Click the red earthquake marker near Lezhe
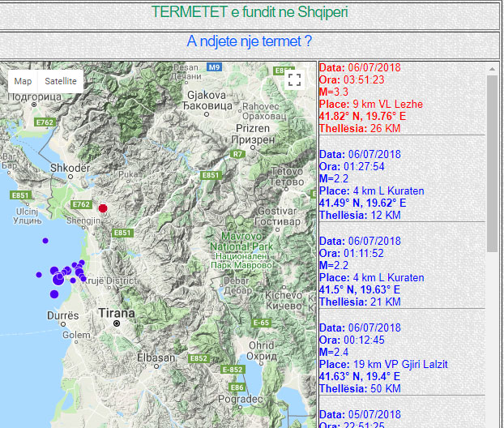 pos(103,208)
